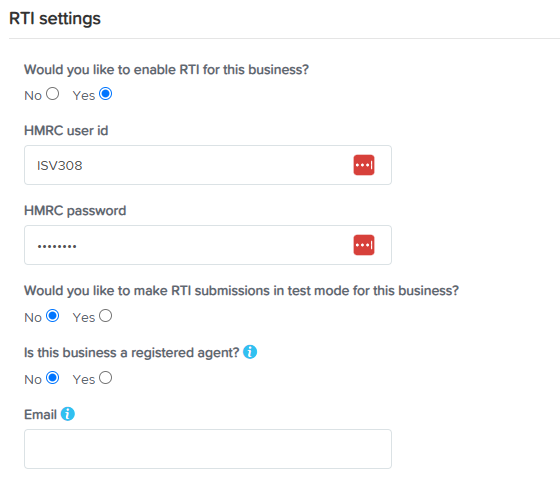Click password manager icon in HMRC password field

(364, 245)
